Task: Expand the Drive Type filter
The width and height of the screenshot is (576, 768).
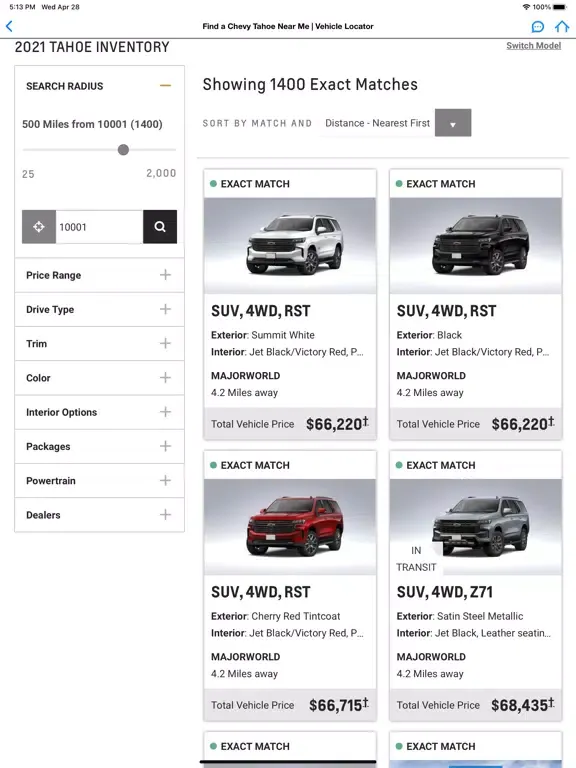Action: pos(99,310)
